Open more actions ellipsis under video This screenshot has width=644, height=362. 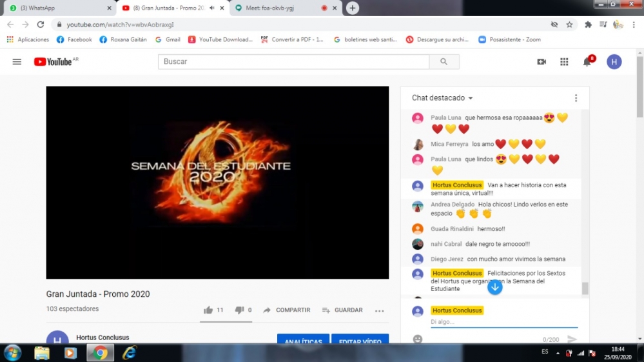pyautogui.click(x=380, y=310)
